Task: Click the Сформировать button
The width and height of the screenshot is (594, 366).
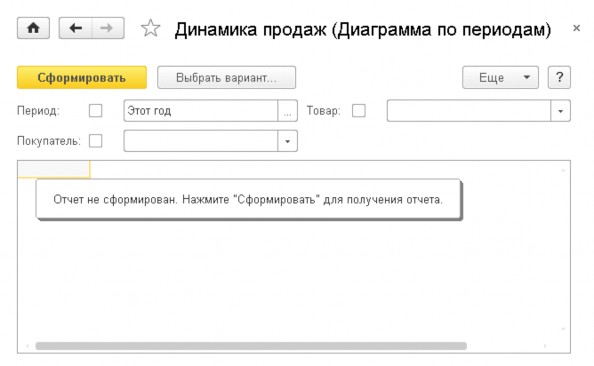Action: click(82, 78)
